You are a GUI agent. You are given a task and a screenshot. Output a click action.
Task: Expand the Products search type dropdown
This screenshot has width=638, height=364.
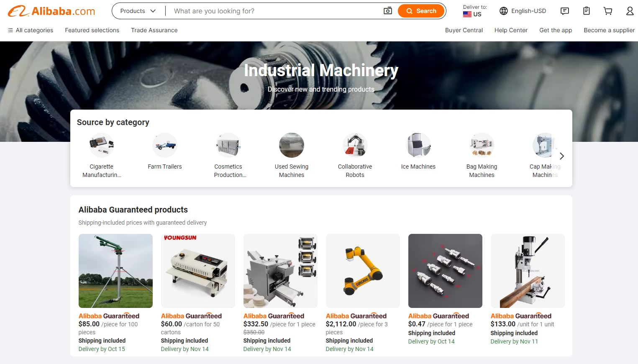point(138,11)
